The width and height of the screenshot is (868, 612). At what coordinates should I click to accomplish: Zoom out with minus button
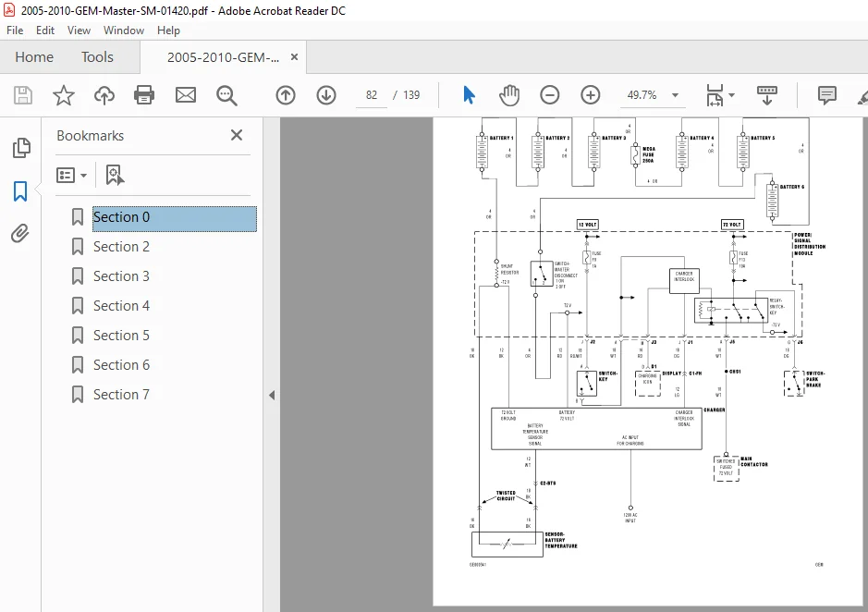coord(550,95)
